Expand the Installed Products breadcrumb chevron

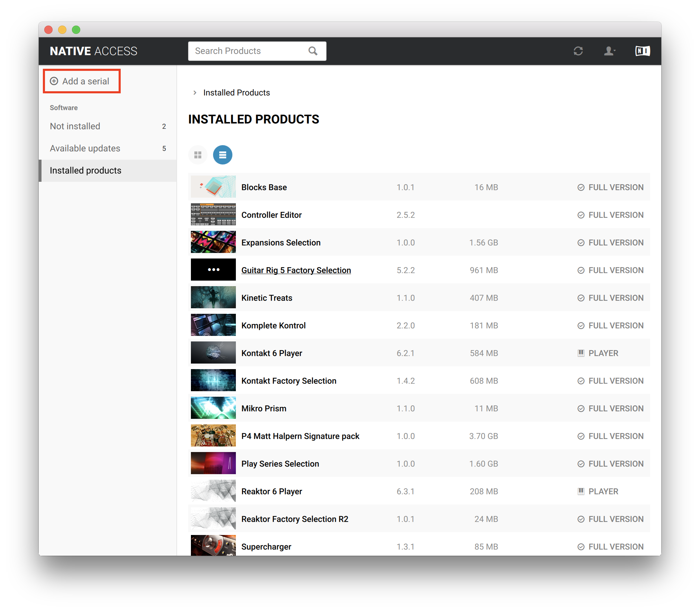[195, 93]
